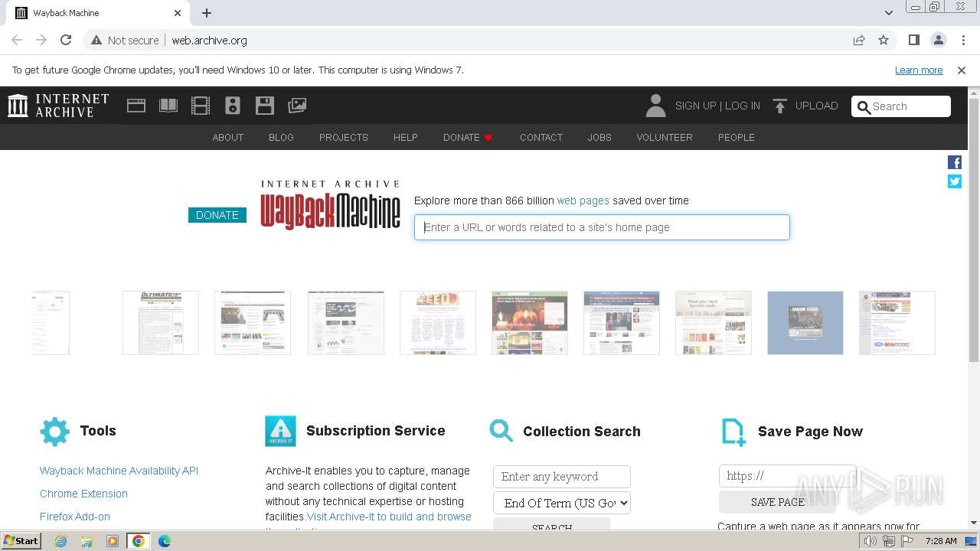
Task: Open the ABOUT menu item
Action: click(228, 138)
